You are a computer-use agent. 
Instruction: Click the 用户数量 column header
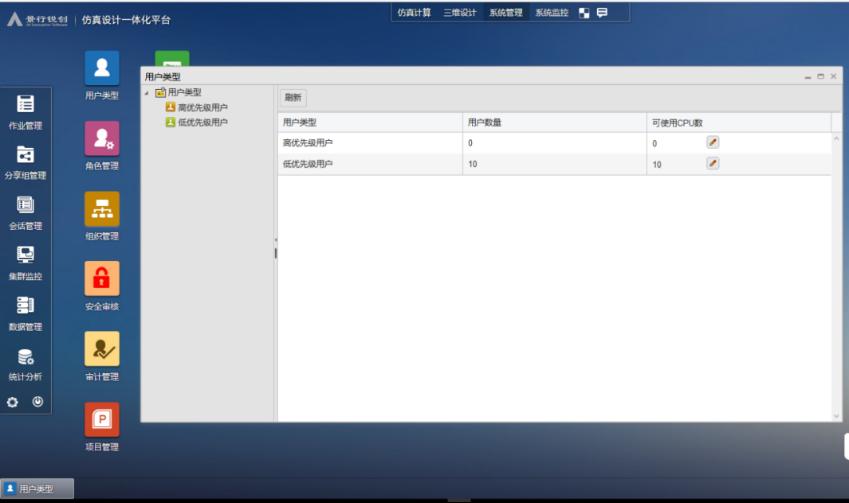485,122
